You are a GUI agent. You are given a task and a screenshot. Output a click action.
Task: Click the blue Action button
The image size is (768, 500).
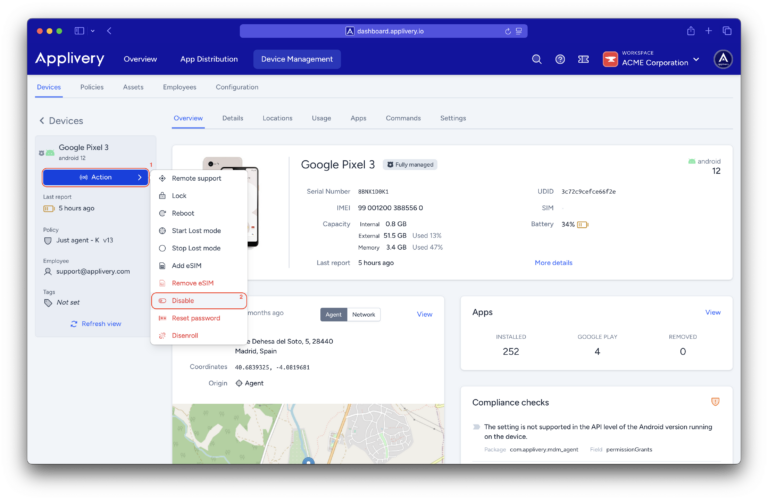96,177
